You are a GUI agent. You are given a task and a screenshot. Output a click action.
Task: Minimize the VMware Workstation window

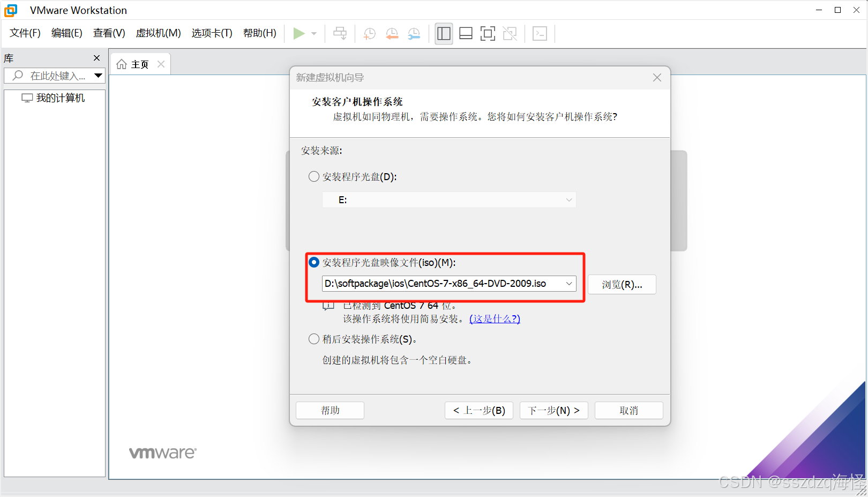tap(819, 10)
